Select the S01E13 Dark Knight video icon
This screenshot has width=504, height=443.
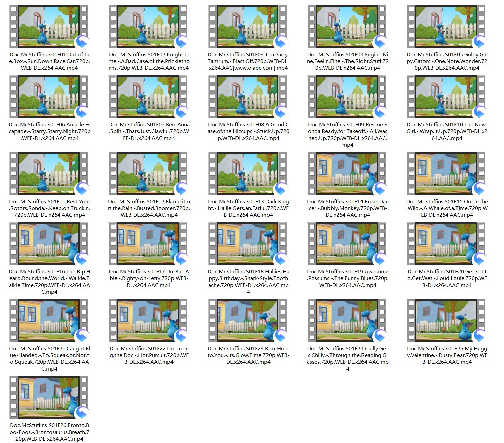(x=248, y=174)
